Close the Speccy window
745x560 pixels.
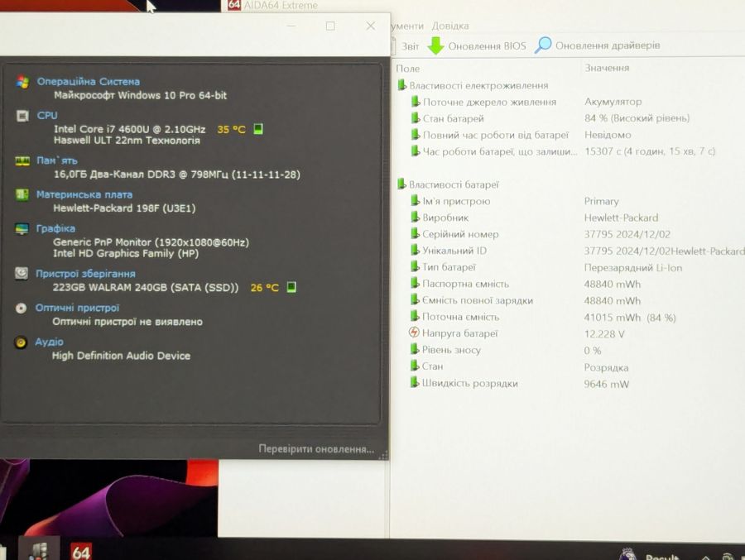coord(371,26)
